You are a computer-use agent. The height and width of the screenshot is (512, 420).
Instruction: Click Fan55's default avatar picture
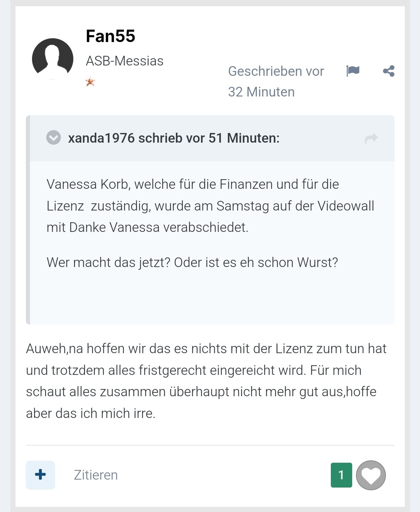click(53, 59)
